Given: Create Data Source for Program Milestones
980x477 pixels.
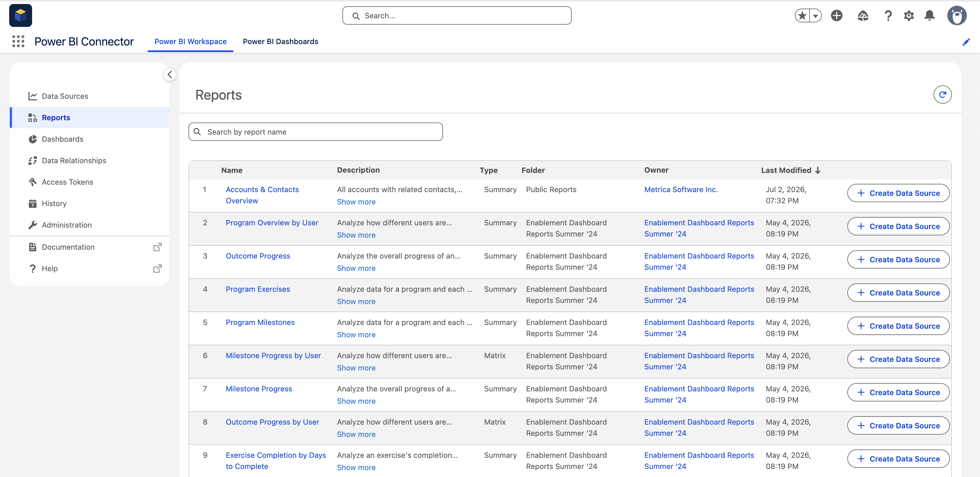Looking at the screenshot, I should tap(898, 326).
